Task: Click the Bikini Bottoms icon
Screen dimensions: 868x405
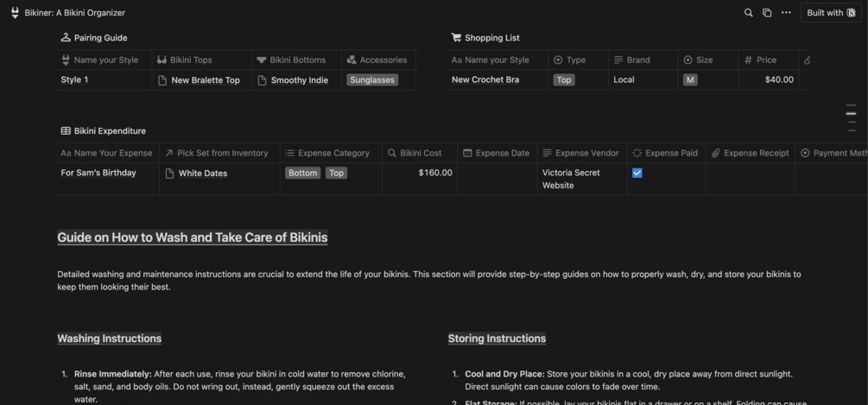Action: point(262,60)
